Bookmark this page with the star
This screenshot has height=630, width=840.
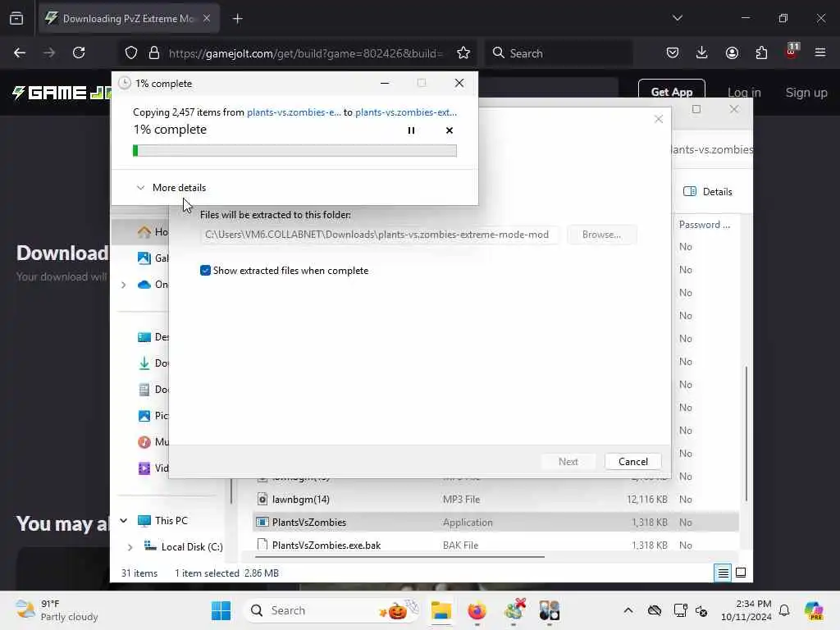(x=463, y=53)
